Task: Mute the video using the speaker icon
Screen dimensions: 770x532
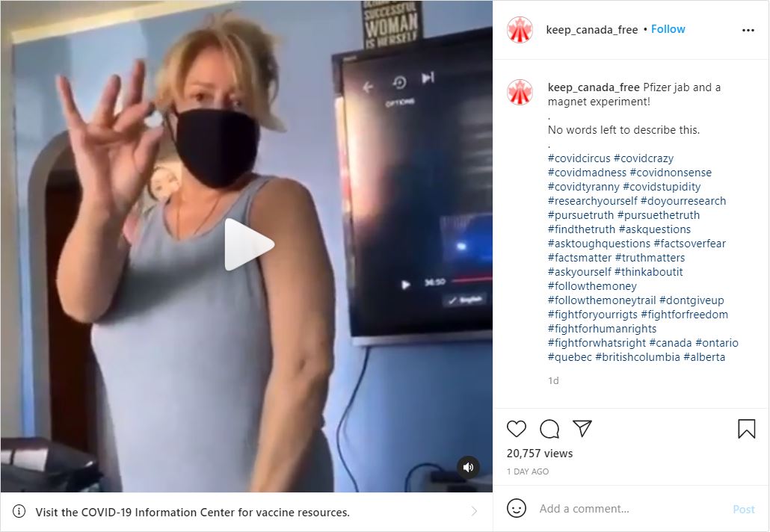Action: coord(468,467)
